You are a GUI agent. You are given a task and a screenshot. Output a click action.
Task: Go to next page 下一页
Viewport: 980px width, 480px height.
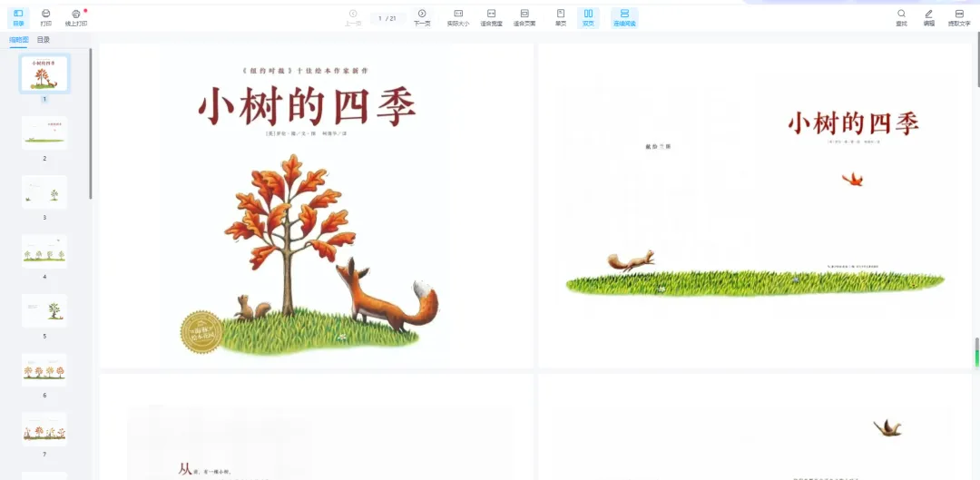(422, 17)
